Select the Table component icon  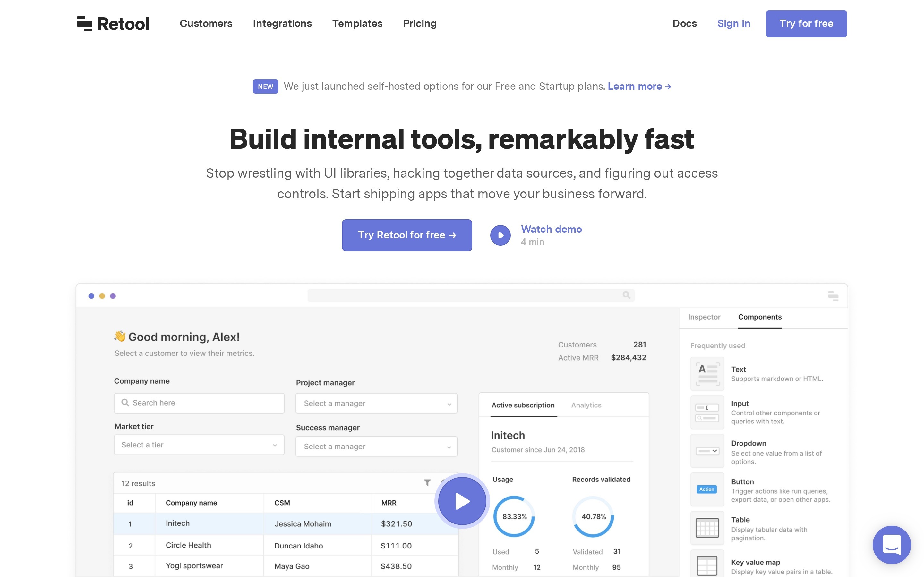707,528
